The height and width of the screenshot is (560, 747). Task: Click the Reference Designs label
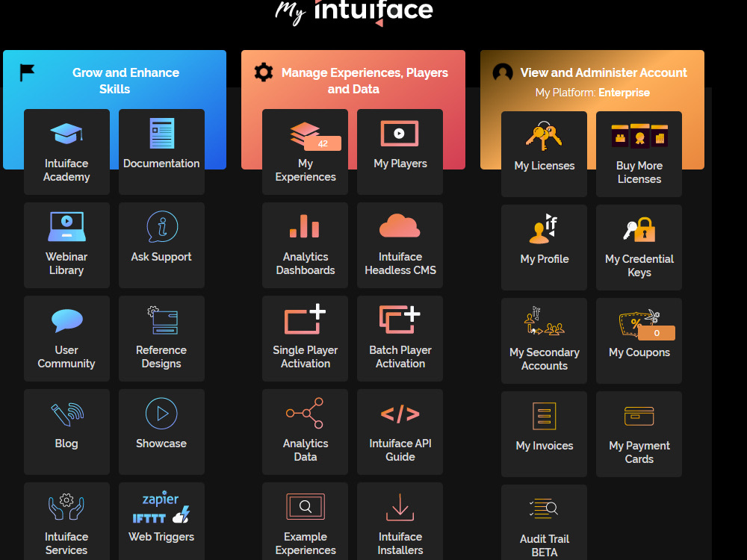[161, 357]
